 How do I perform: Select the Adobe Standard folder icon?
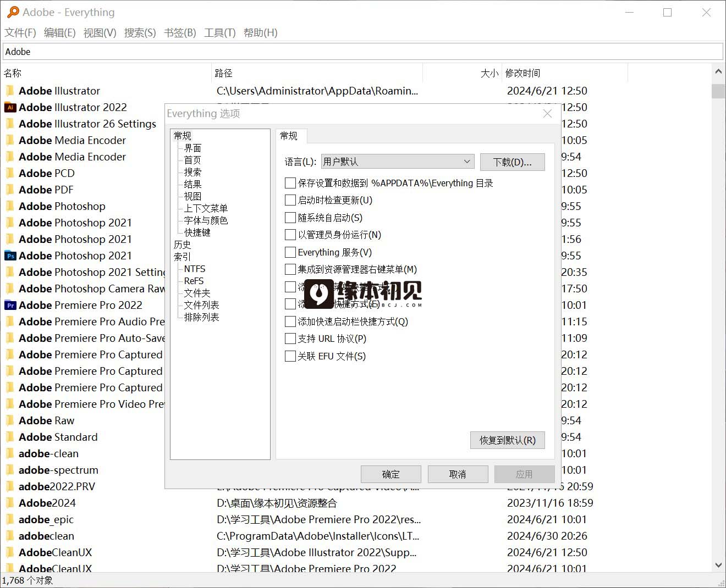click(x=10, y=437)
